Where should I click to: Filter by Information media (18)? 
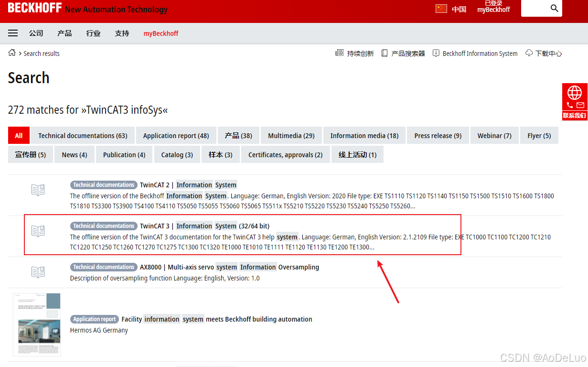pos(364,136)
